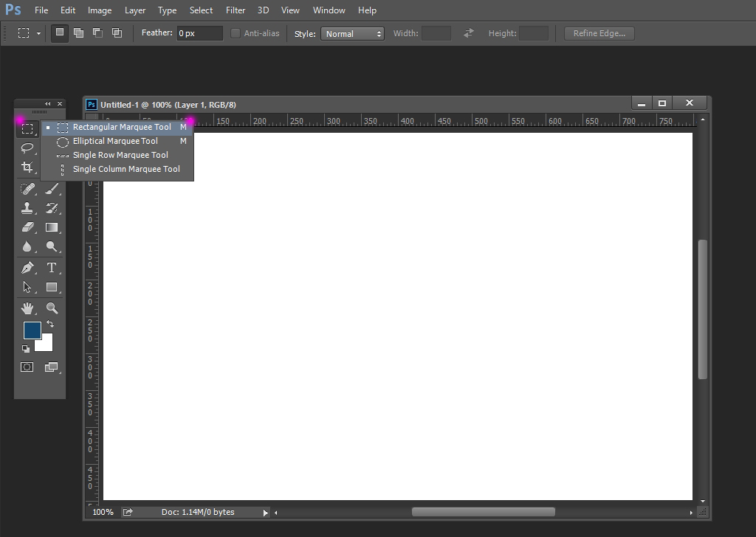The width and height of the screenshot is (756, 537).
Task: Click the Width input field
Action: [x=436, y=33]
